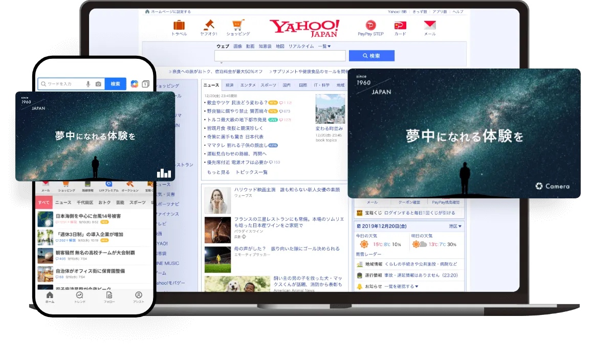Open the ショッピング cart icon on desktop
Image resolution: width=590 pixels, height=364 pixels.
238,25
